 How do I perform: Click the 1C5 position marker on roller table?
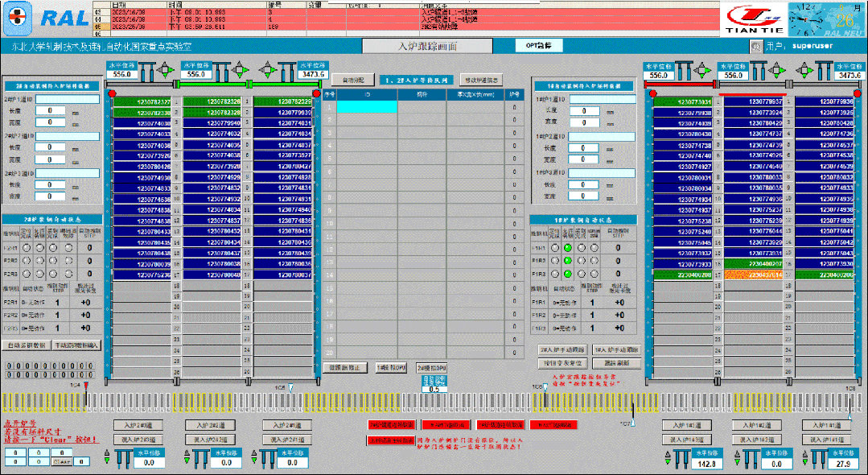[x=290, y=389]
